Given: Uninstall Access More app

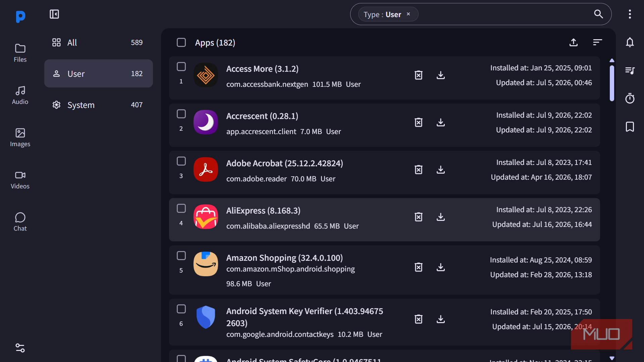Looking at the screenshot, I should 419,75.
